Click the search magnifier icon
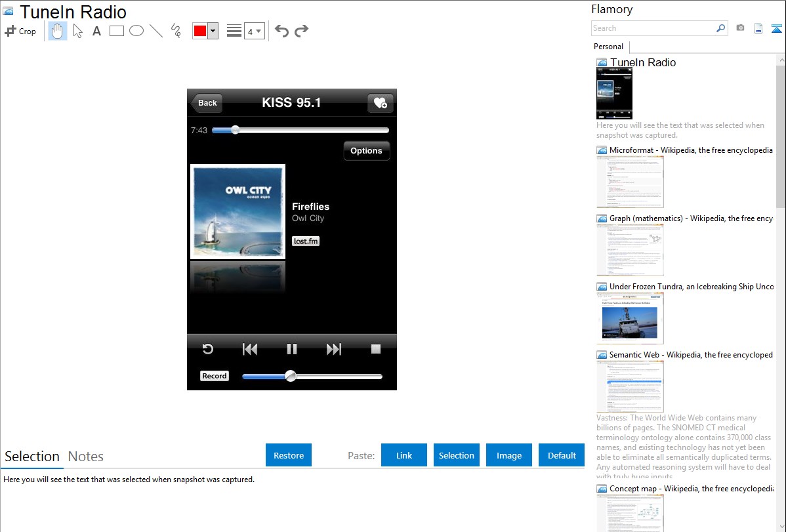 tap(721, 28)
